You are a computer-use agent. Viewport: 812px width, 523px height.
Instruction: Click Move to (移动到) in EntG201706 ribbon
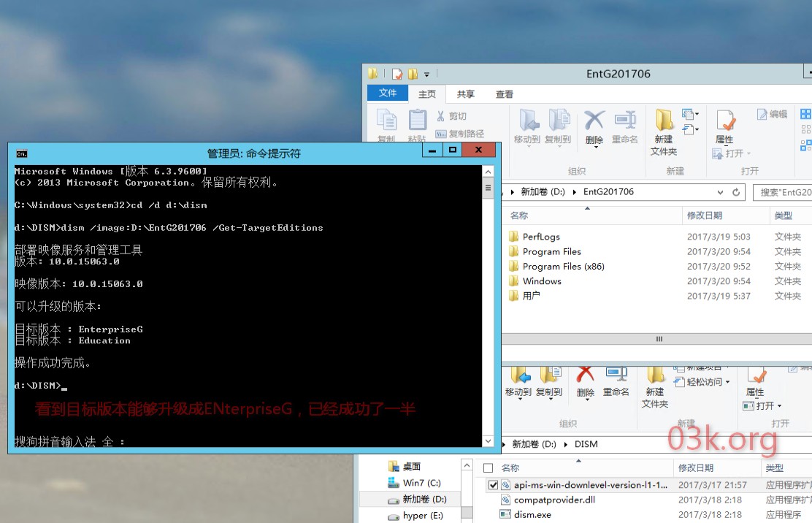pyautogui.click(x=527, y=126)
